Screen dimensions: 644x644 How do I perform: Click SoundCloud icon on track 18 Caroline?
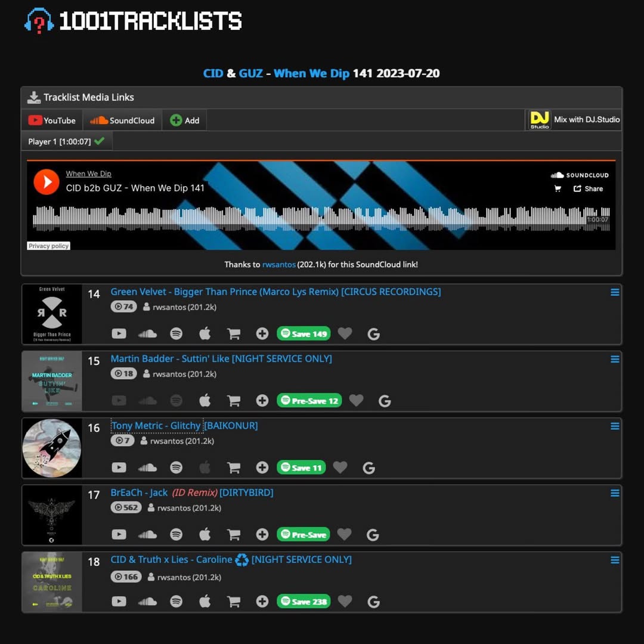[147, 602]
